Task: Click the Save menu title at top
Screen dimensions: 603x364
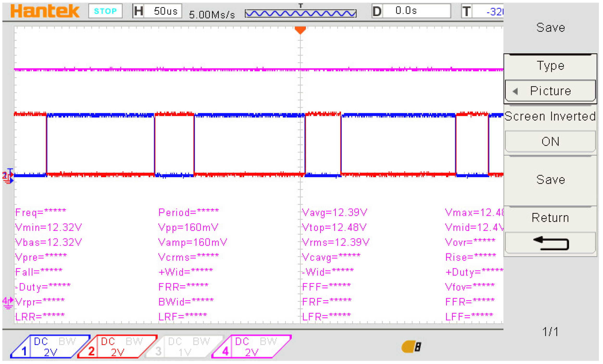Action: [550, 27]
